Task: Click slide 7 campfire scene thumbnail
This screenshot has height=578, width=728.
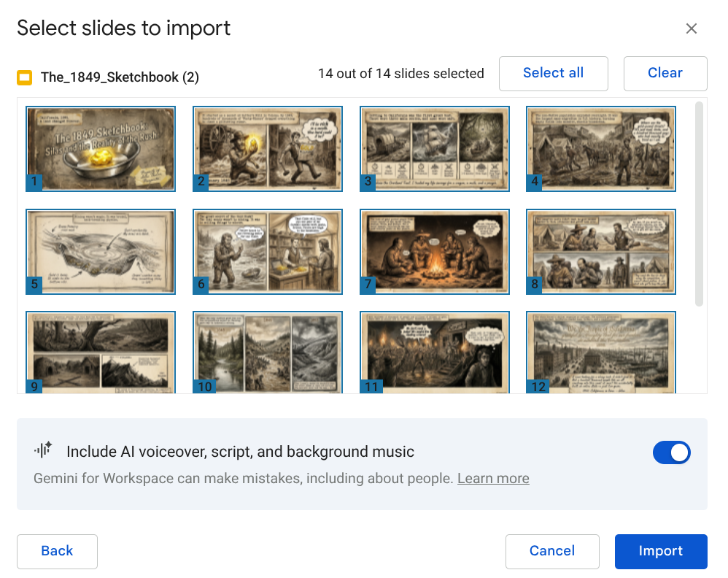Action: (435, 252)
